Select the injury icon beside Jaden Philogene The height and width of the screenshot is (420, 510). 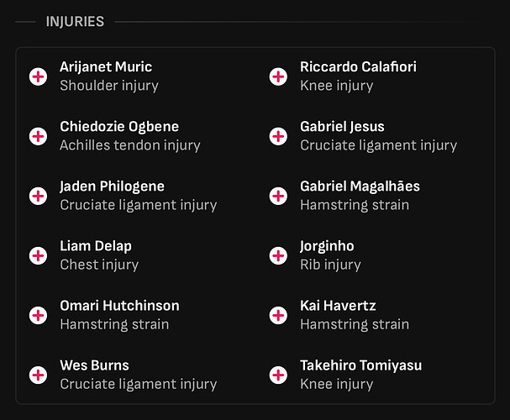pyautogui.click(x=38, y=196)
